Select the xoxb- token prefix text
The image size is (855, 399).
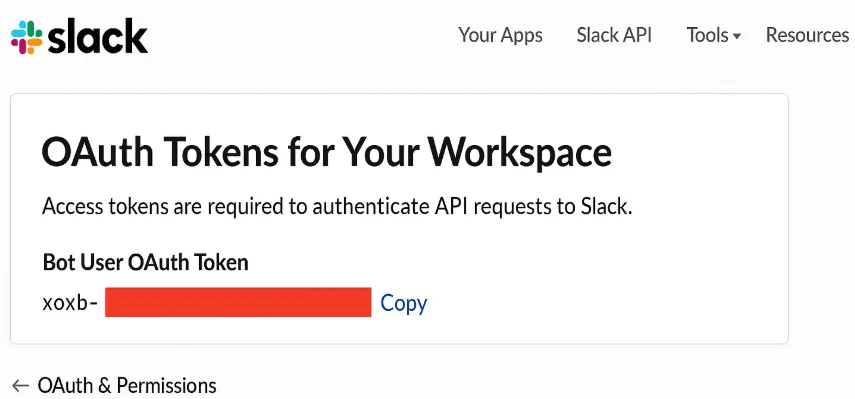[x=70, y=303]
